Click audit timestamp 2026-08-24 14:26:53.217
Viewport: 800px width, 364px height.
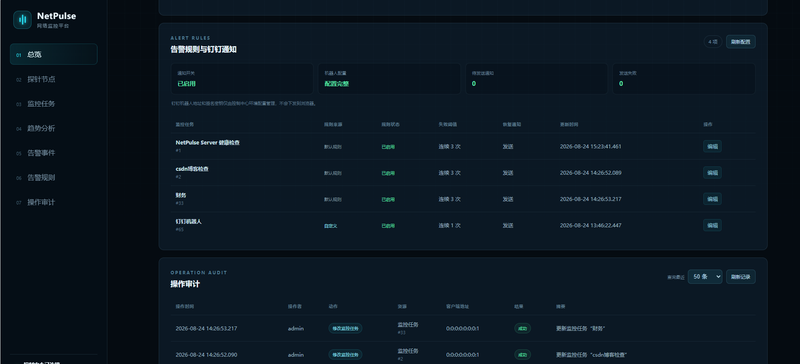[x=206, y=328]
